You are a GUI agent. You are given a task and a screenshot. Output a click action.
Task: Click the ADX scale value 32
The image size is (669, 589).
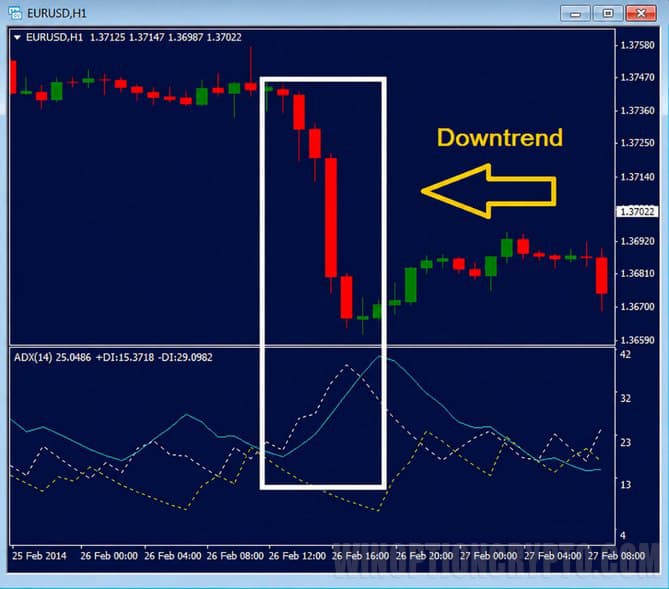click(x=625, y=399)
